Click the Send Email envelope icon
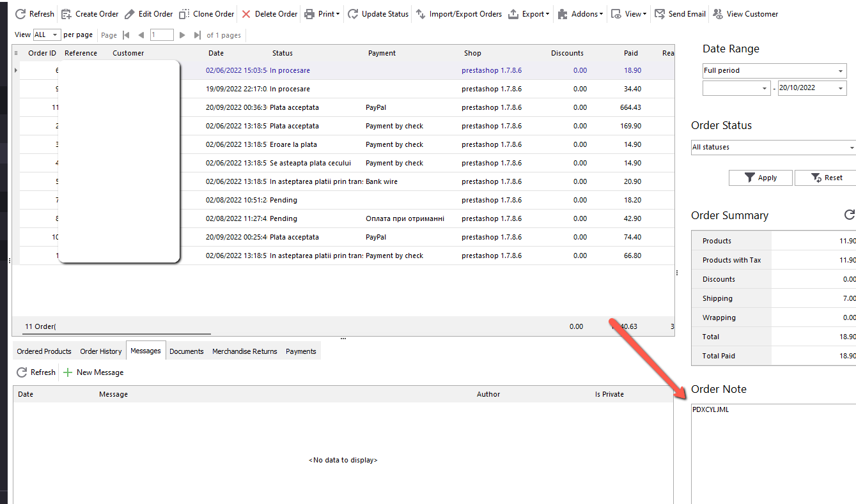 660,14
